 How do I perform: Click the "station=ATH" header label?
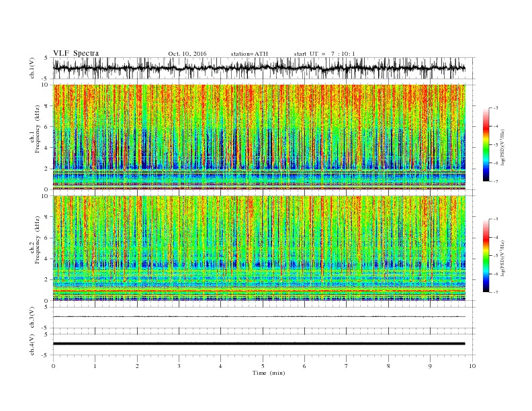coord(249,54)
